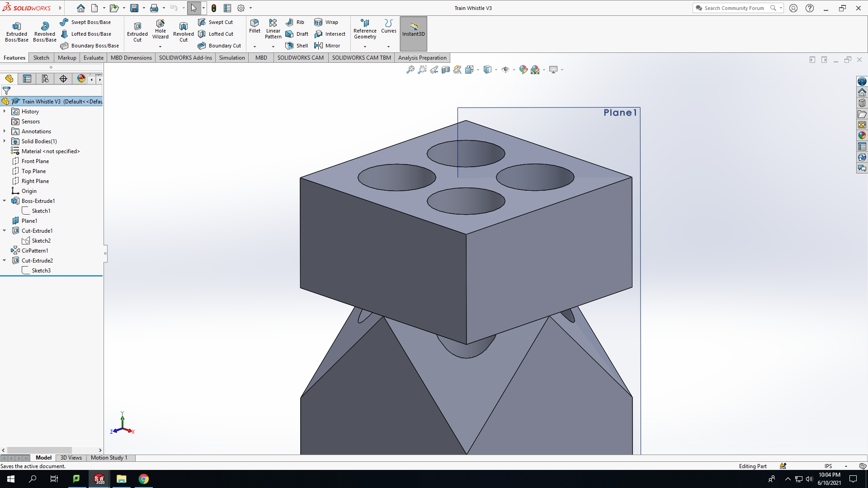868x488 pixels.
Task: Open the Simulation tab
Action: tap(232, 58)
